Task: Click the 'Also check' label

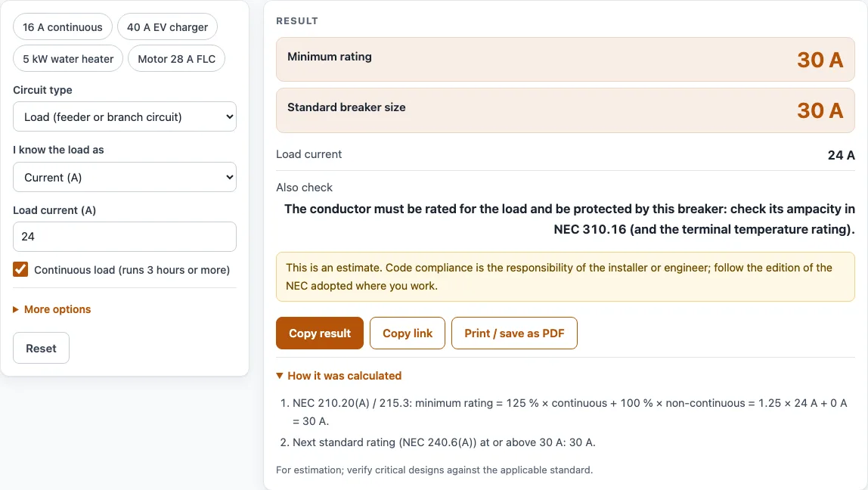Action: coord(305,188)
